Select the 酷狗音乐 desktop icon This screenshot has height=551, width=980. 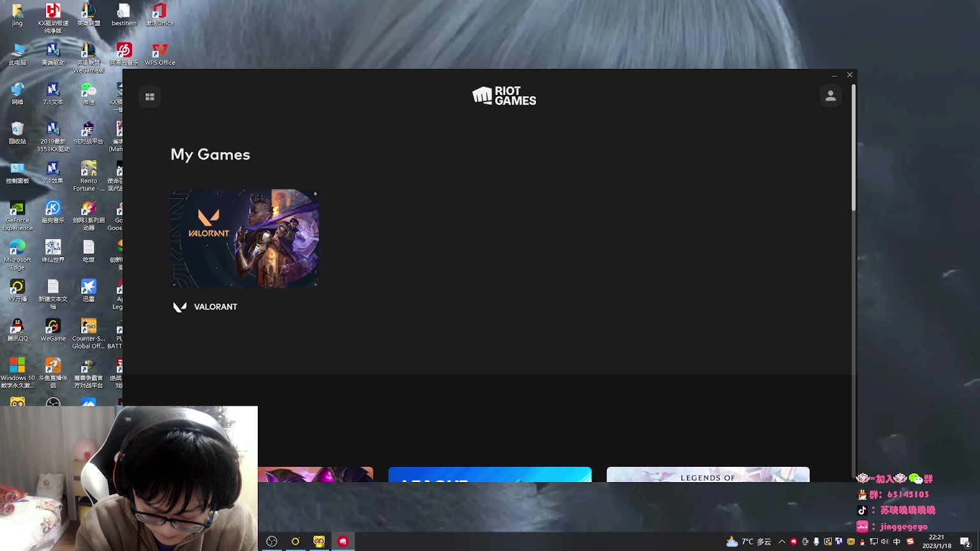(x=53, y=212)
